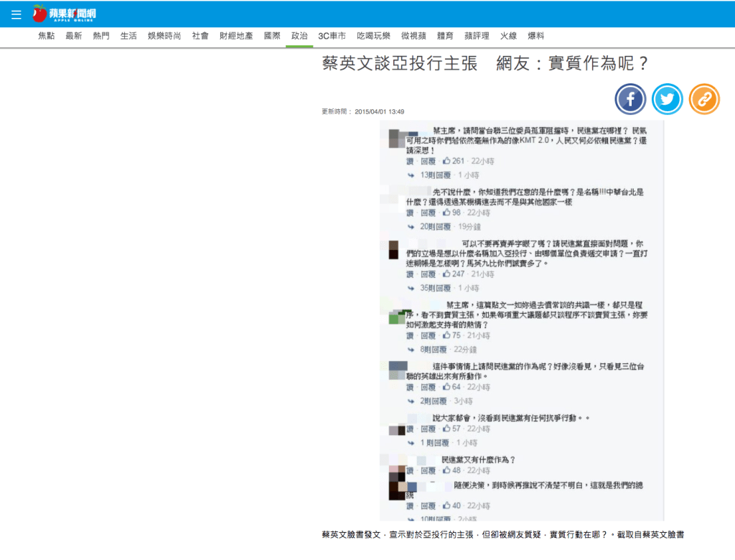The width and height of the screenshot is (735, 560).
Task: Select the 熱門 tab
Action: click(x=101, y=36)
